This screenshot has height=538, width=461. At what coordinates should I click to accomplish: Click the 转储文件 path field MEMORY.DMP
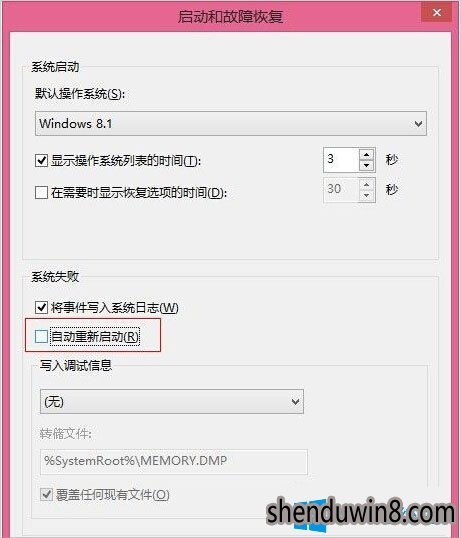click(174, 462)
